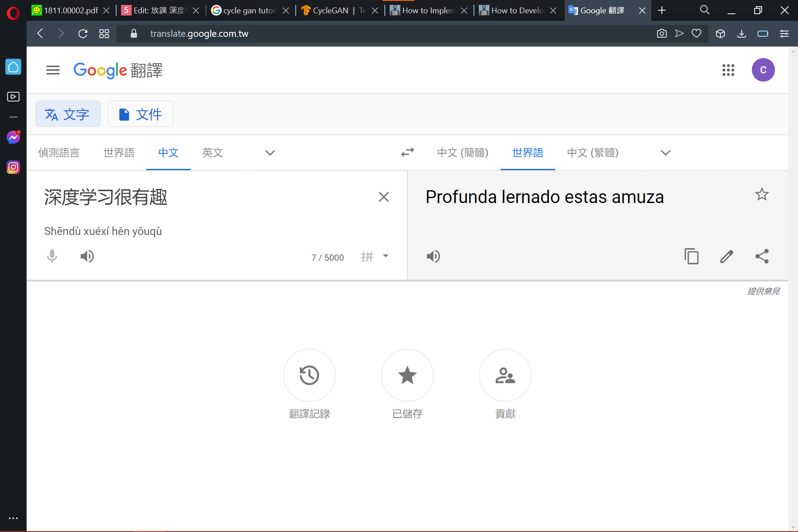Take a snapshot with camera icon

coord(661,33)
